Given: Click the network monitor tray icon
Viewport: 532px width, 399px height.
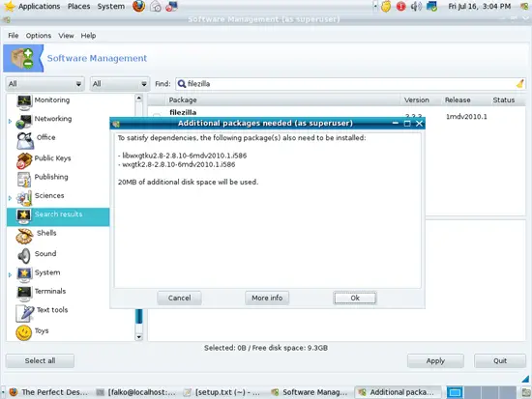Looking at the screenshot, I should pyautogui.click(x=432, y=6).
